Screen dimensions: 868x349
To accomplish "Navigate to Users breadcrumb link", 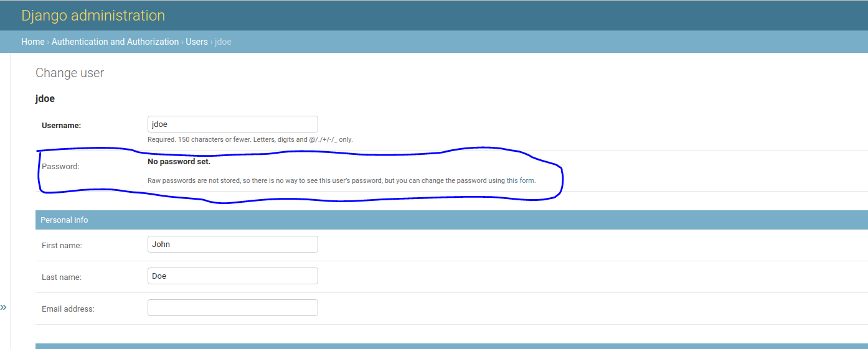I will tap(197, 42).
